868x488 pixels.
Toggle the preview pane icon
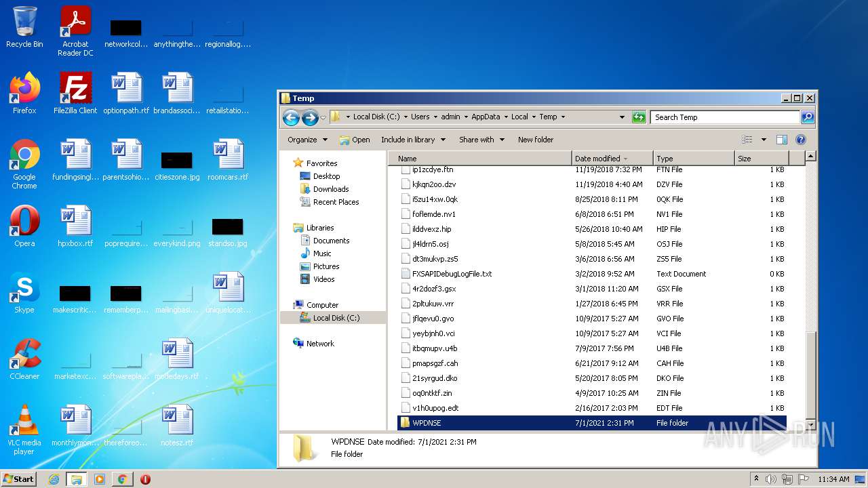pyautogui.click(x=782, y=140)
